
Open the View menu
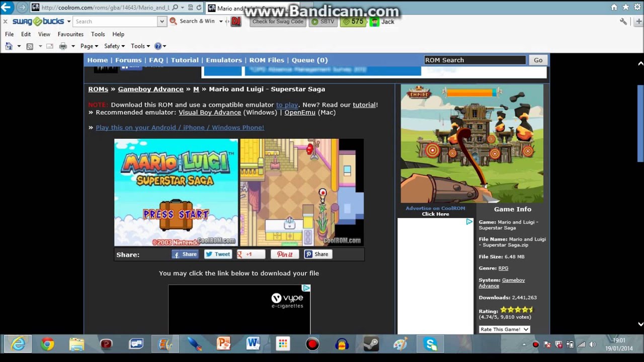(44, 34)
